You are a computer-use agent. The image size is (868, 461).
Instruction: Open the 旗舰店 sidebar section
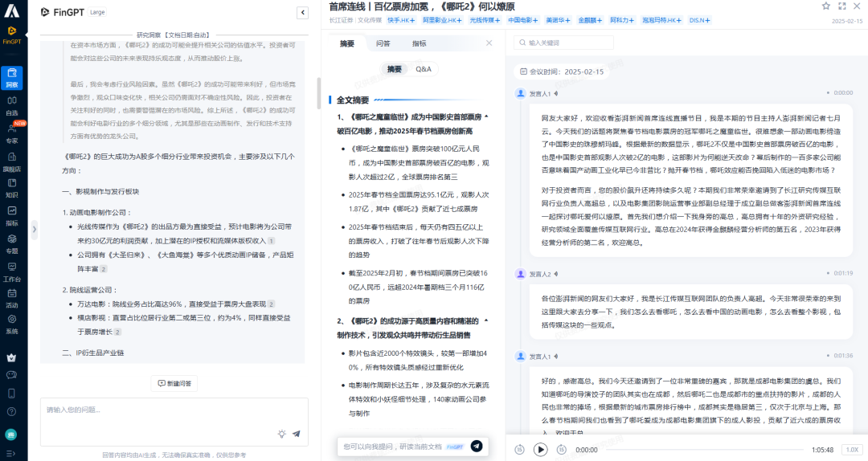(x=11, y=162)
